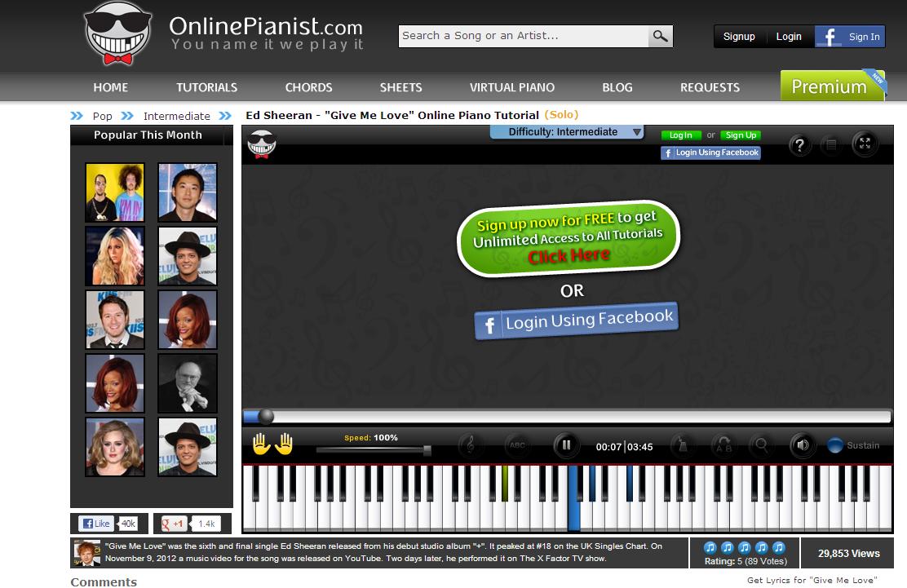Enable the Sustain pedal toggle
The width and height of the screenshot is (907, 588).
pos(835,445)
